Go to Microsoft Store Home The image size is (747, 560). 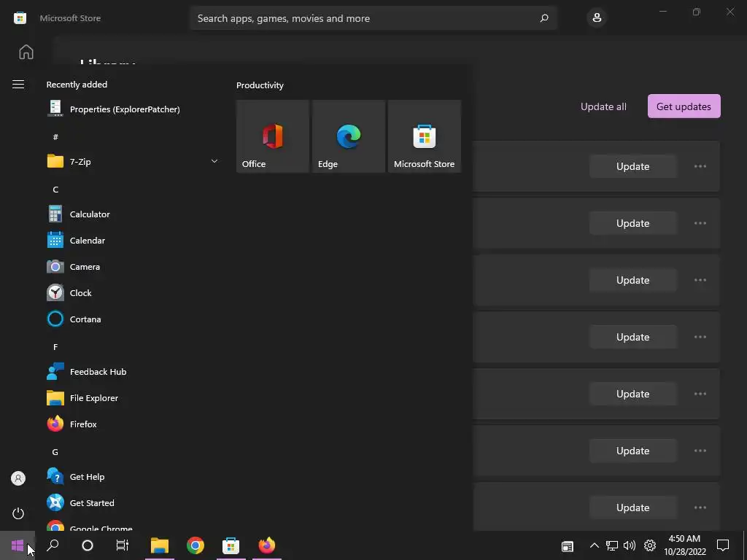26,52
